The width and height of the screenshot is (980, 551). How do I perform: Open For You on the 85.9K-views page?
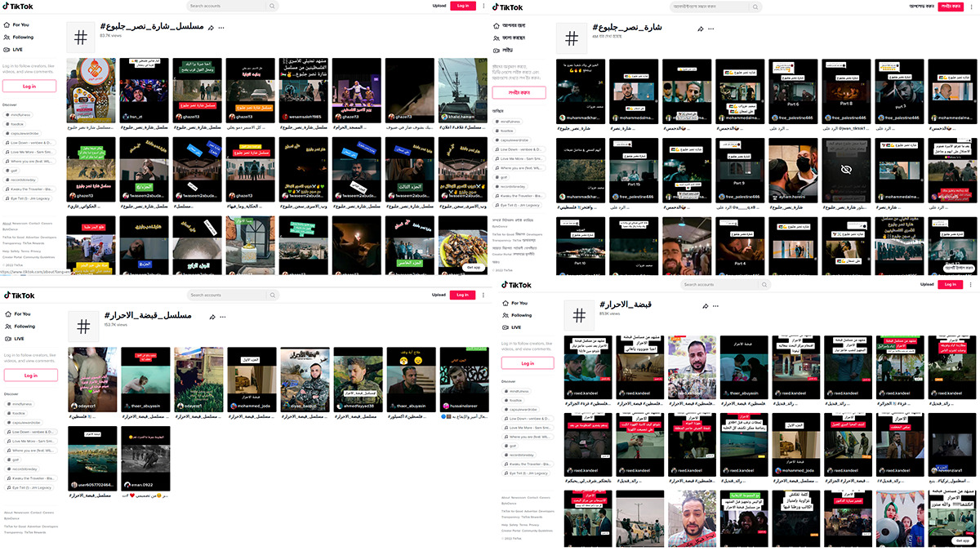pos(514,303)
